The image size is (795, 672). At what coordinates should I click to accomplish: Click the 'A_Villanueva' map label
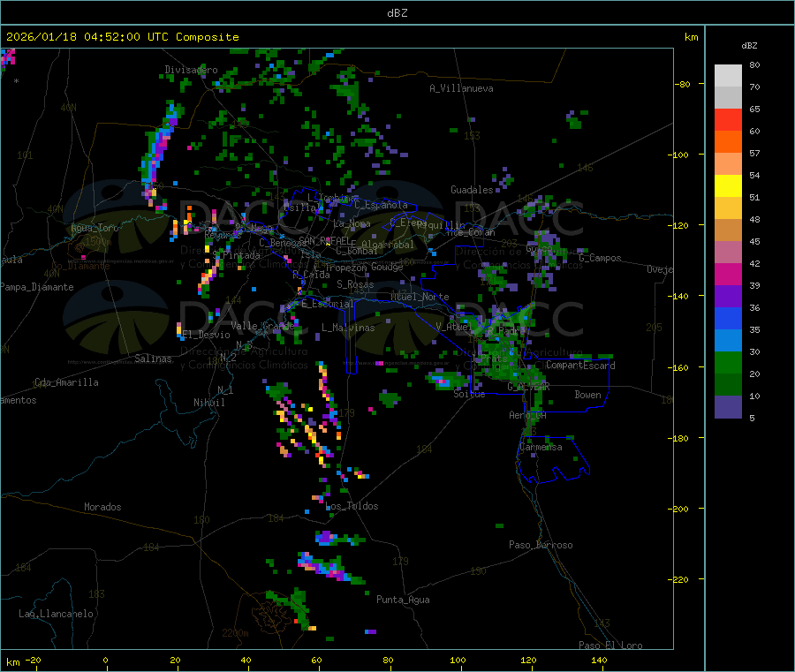coord(461,88)
